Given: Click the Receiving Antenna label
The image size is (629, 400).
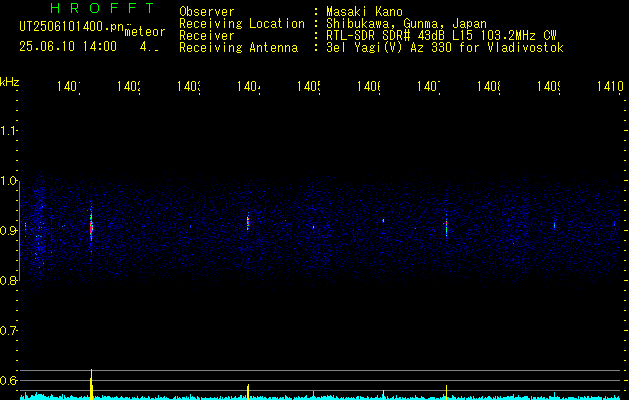Looking at the screenshot, I should click(x=238, y=48).
